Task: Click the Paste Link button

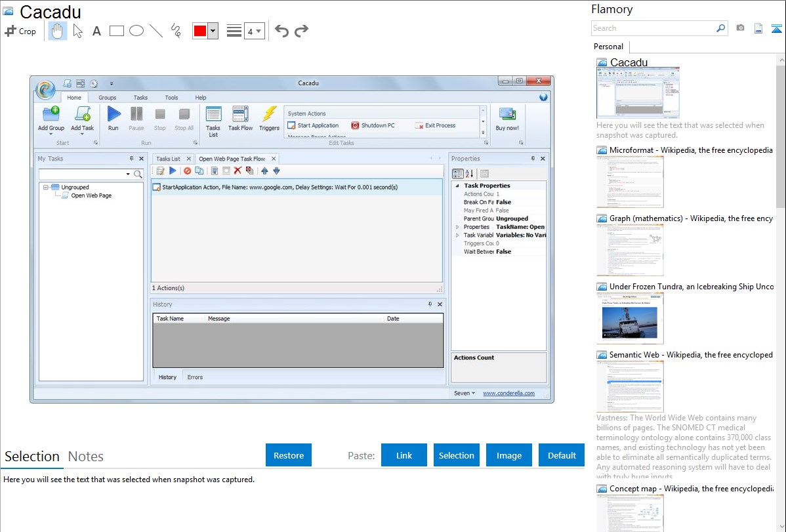Action: [x=404, y=455]
